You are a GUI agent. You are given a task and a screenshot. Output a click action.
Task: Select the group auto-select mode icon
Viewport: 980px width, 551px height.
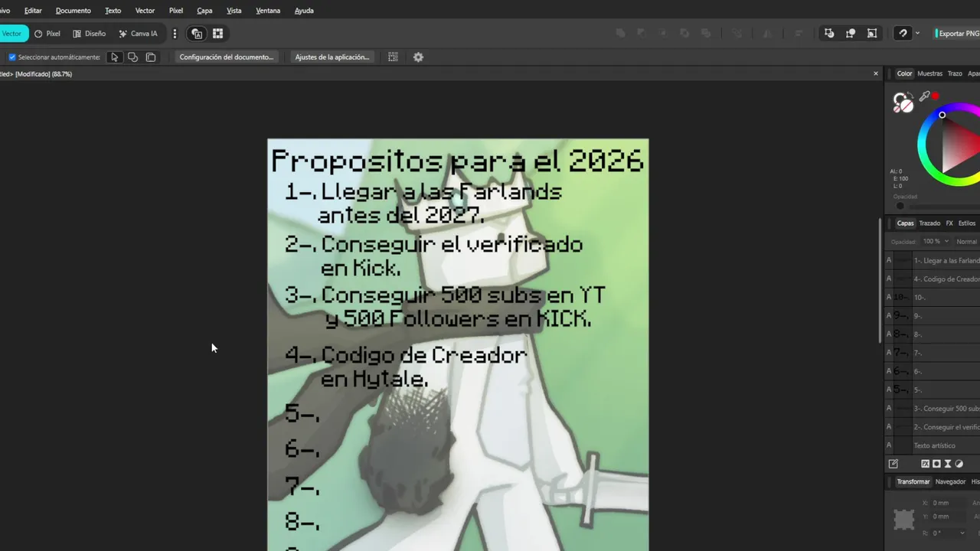pos(132,57)
